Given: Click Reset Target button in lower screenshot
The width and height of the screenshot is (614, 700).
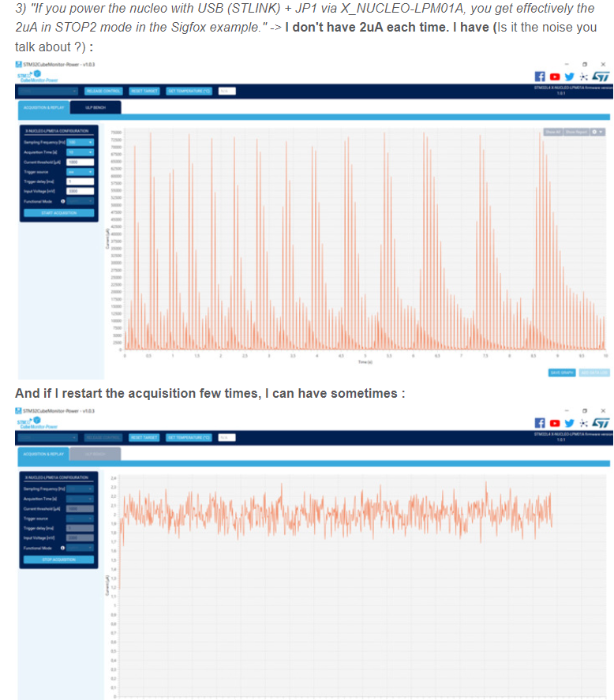Looking at the screenshot, I should [x=144, y=437].
